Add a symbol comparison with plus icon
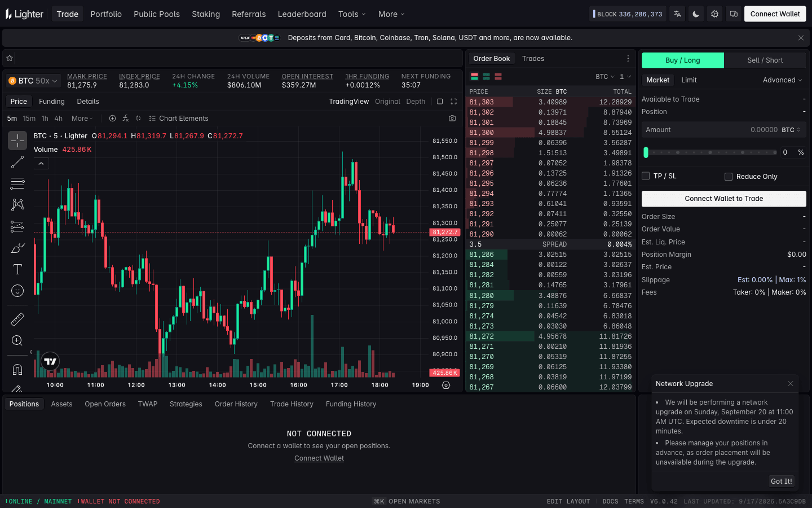The image size is (812, 508). click(x=112, y=119)
